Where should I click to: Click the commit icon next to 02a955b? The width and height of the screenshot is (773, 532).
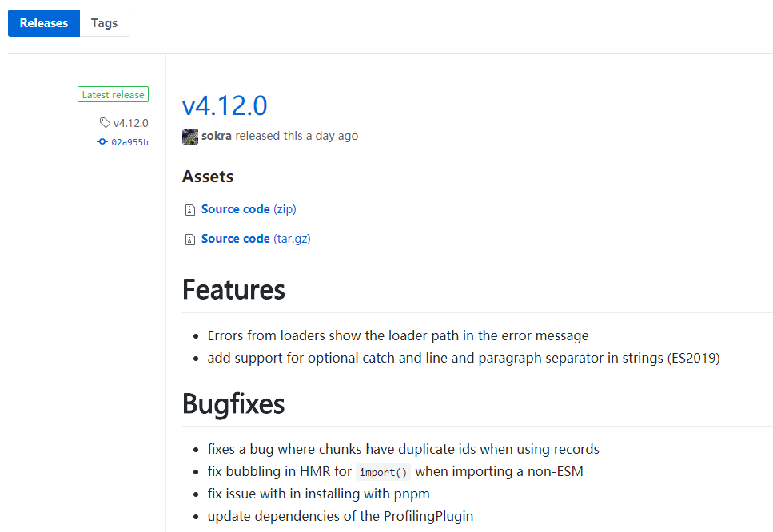(102, 142)
